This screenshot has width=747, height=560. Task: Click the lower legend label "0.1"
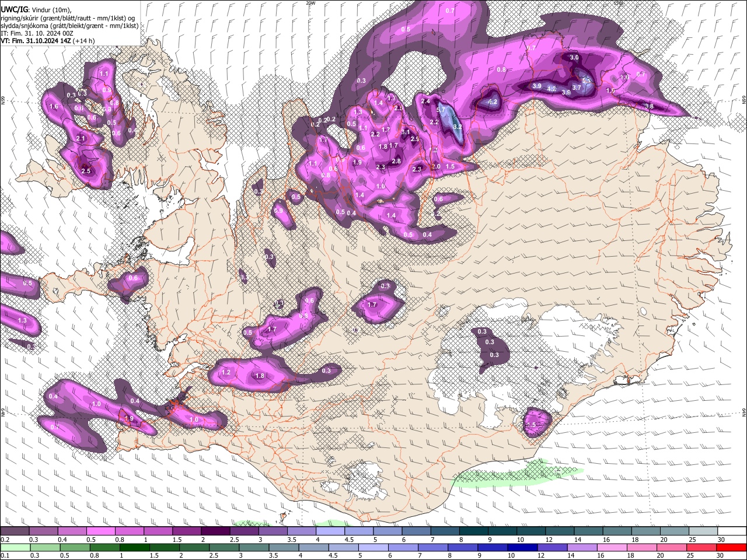tap(5, 555)
